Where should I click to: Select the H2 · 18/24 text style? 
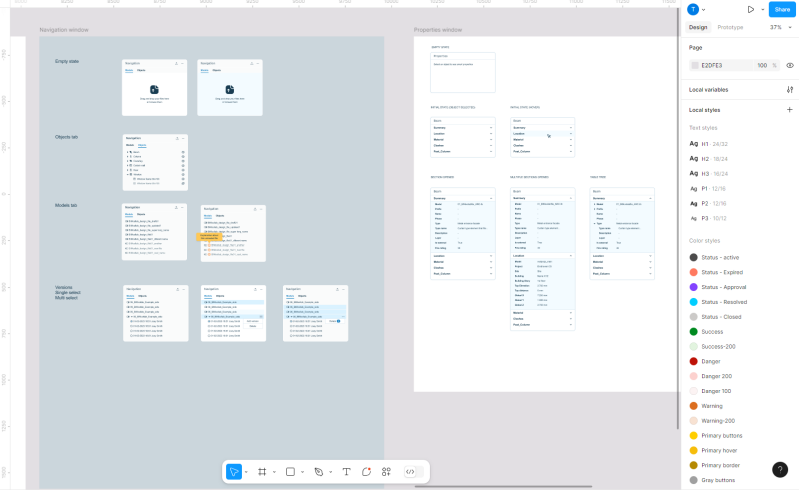click(x=708, y=158)
